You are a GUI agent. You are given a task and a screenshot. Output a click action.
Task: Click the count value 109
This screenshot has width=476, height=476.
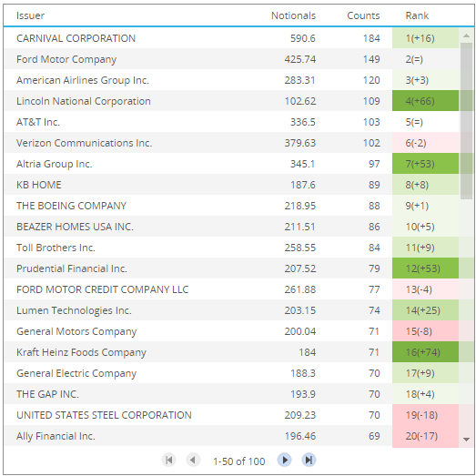tap(371, 101)
